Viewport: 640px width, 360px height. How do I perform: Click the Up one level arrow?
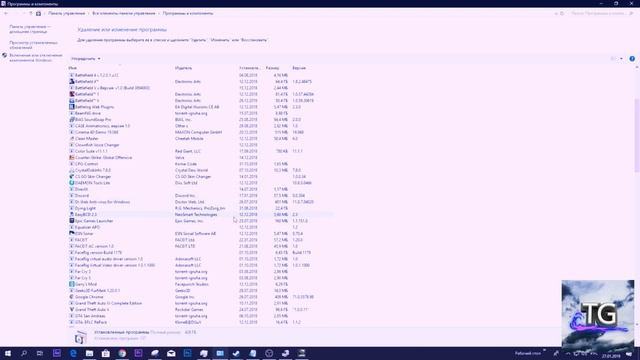31,13
